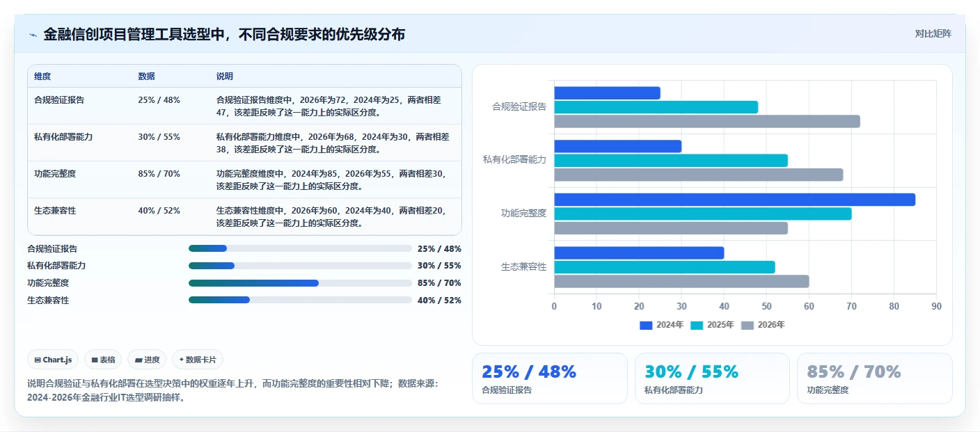This screenshot has width=980, height=432.
Task: Click the 合规验证报告 chart axis label
Action: 519,107
